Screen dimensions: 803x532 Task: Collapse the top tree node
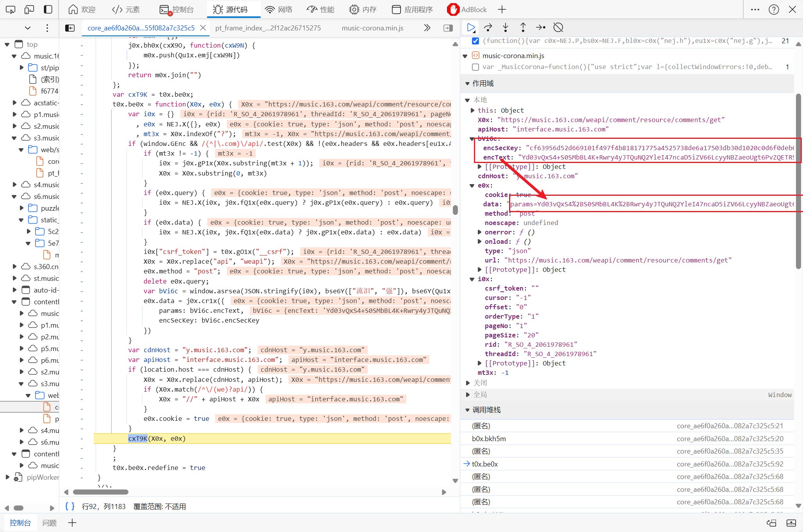7,44
